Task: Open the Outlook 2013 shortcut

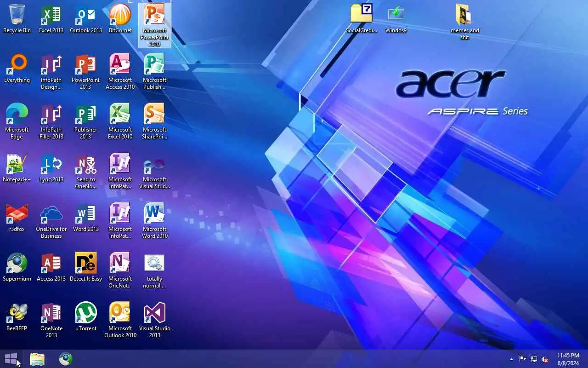Action: point(86,18)
